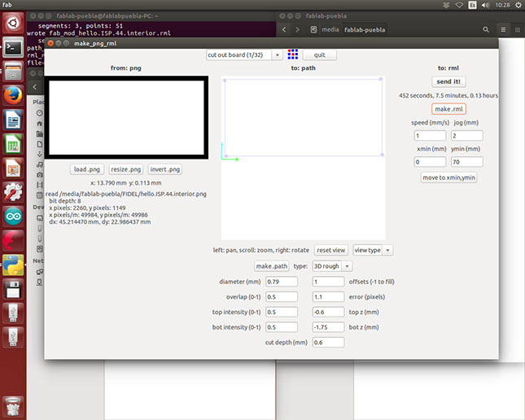This screenshot has width=525, height=420.
Task: Click reset view button
Action: tap(330, 250)
